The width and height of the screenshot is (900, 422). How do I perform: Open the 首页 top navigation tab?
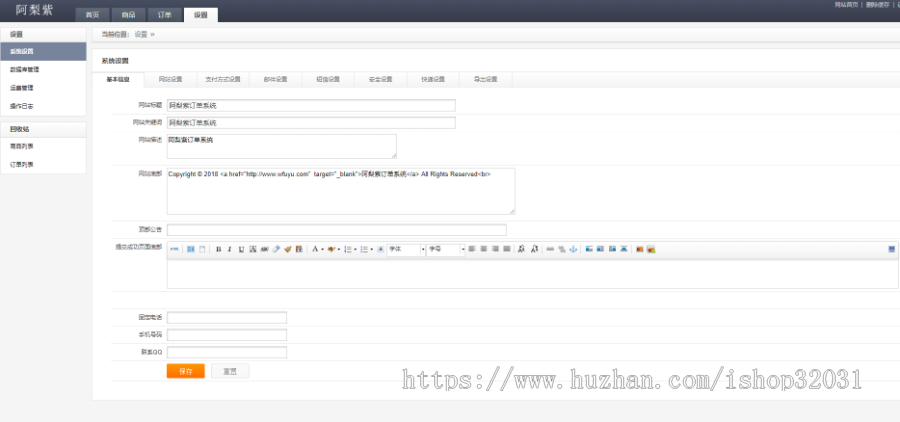[92, 15]
